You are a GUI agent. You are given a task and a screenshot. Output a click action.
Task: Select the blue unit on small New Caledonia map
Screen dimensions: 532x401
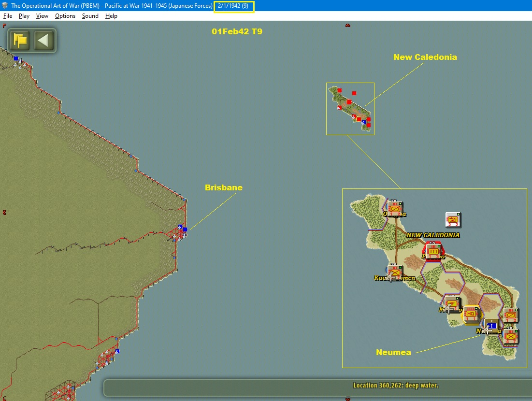click(x=364, y=122)
